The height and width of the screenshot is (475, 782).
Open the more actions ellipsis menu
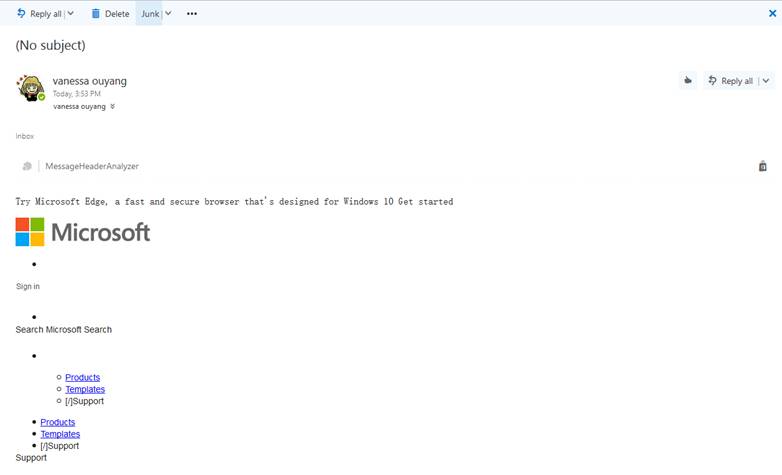192,13
